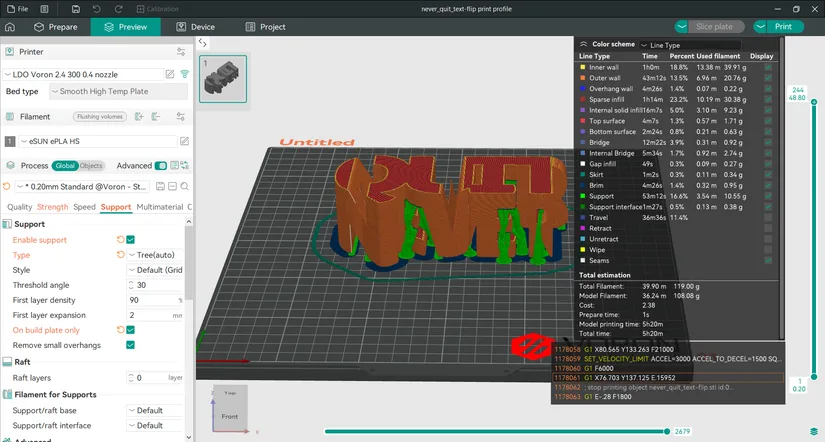The image size is (825, 442).
Task: Open the 0.20mm Standard process dropdown
Action: pyautogui.click(x=82, y=187)
